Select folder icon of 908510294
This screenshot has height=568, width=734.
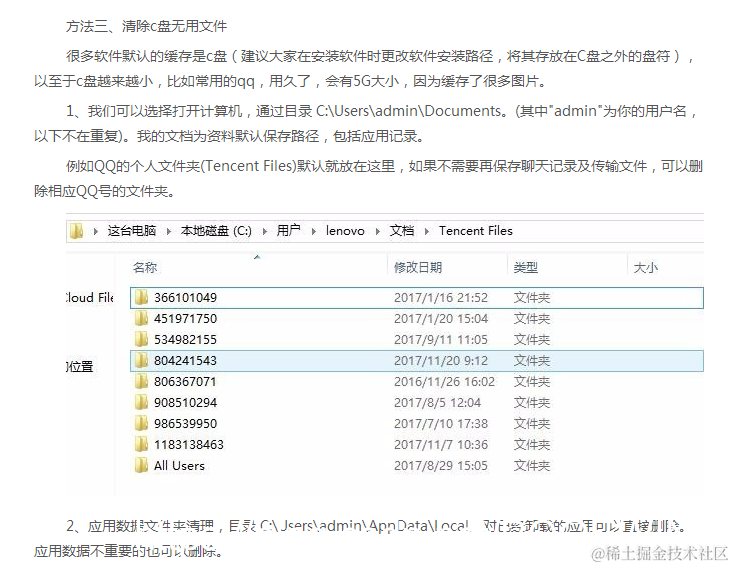click(141, 403)
